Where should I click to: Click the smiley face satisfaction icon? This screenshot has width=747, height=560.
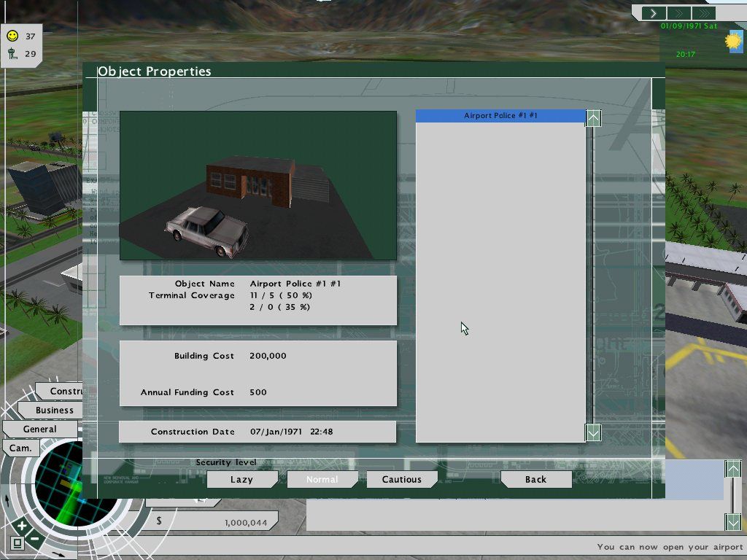pos(12,36)
